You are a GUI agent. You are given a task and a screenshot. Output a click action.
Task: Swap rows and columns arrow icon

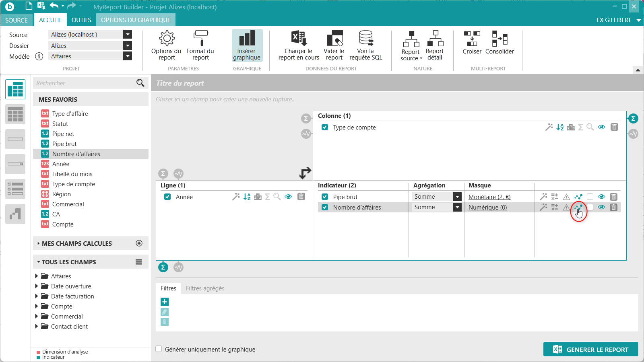pos(305,173)
